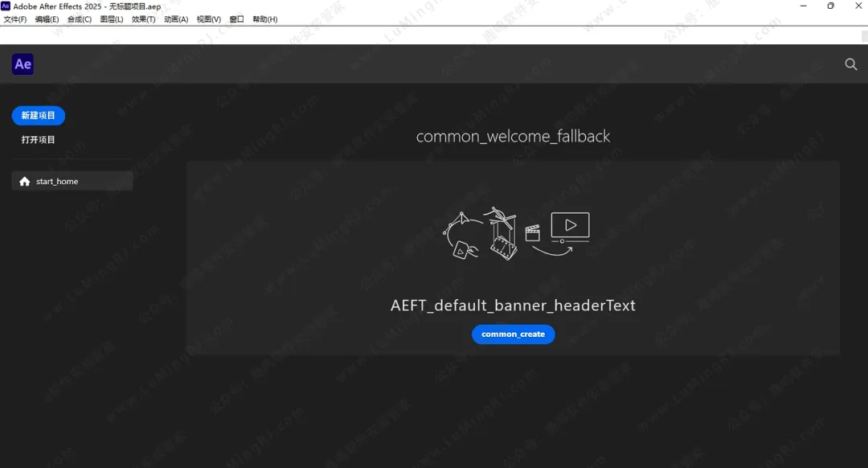Open the 效果(T) menu
868x468 pixels.
(x=144, y=19)
